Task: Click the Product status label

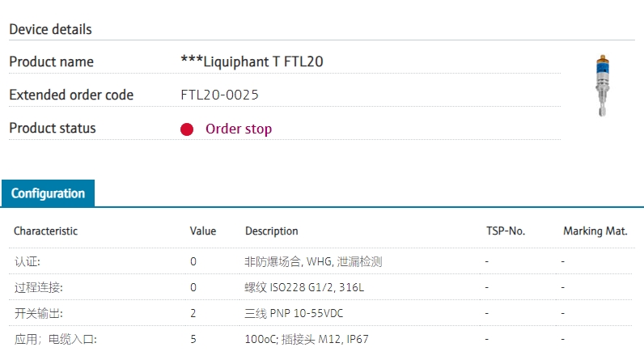Action: click(x=52, y=129)
